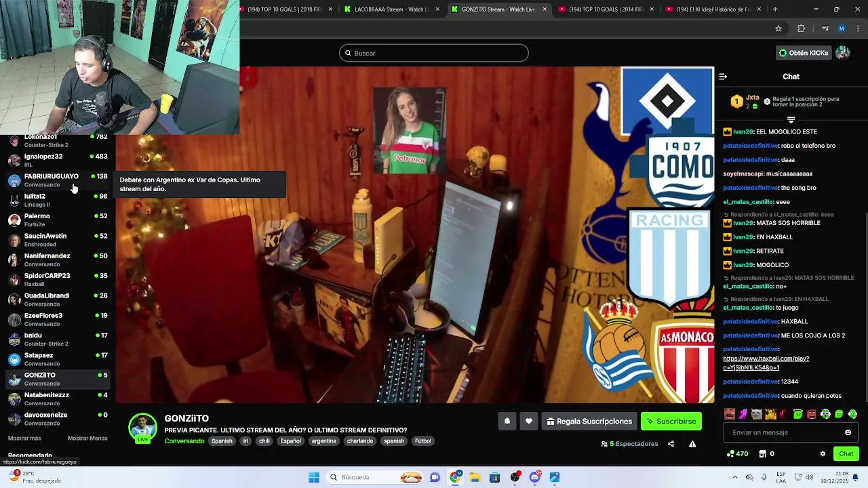Click in the Buscar search field
868x488 pixels.
(434, 53)
